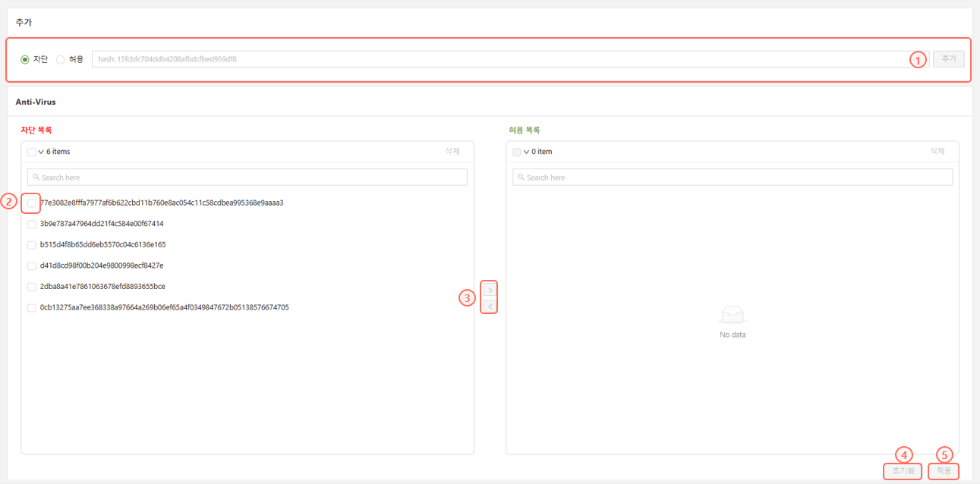Check the hash 3b9e787a47964dd21f4c584e00f67414
980x484 pixels.
pos(32,224)
